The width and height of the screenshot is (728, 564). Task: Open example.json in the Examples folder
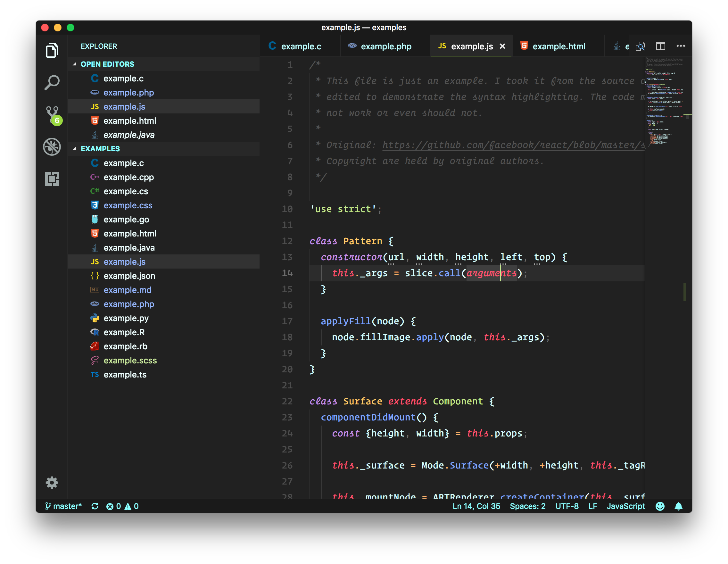(163, 276)
